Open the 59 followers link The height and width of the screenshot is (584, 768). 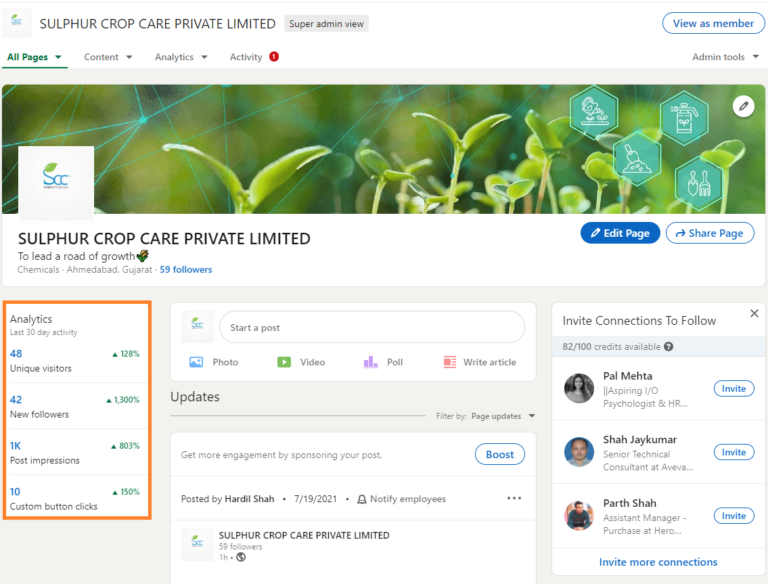(186, 269)
